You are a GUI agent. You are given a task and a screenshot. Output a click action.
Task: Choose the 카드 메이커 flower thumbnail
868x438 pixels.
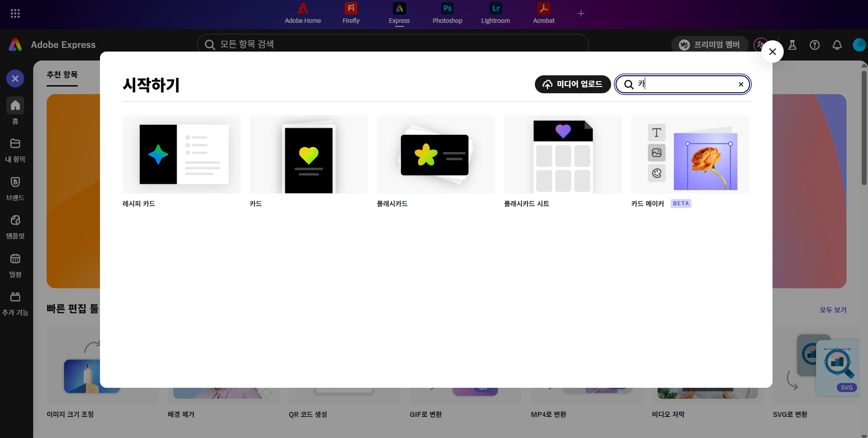click(x=690, y=154)
